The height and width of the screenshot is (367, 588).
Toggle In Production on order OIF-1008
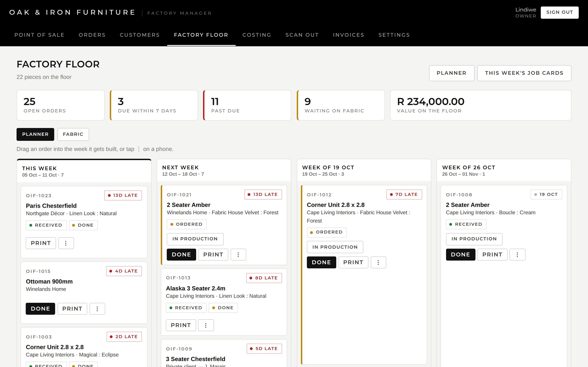click(474, 239)
